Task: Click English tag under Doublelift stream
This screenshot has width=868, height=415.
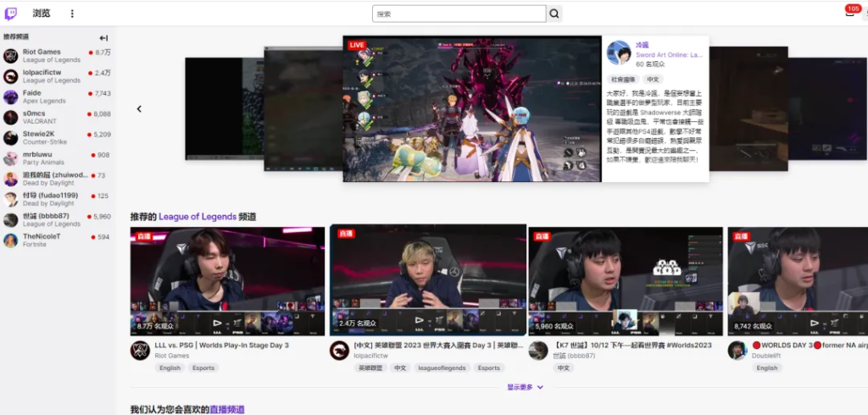Action: click(x=766, y=368)
